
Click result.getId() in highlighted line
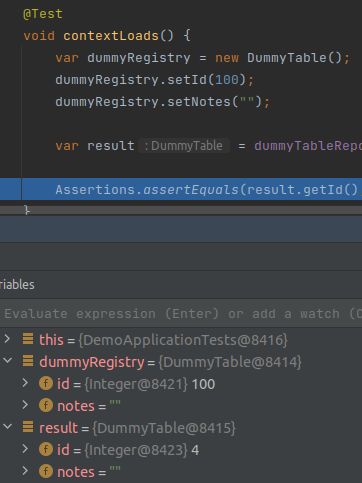(x=302, y=190)
